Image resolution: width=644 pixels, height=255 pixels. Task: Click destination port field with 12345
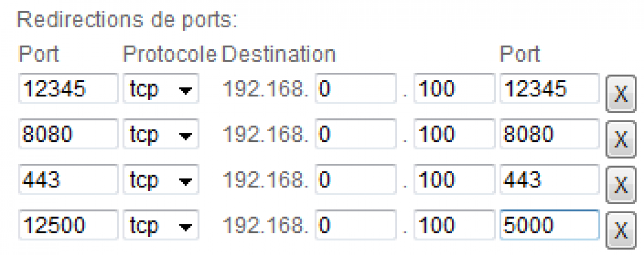[549, 89]
